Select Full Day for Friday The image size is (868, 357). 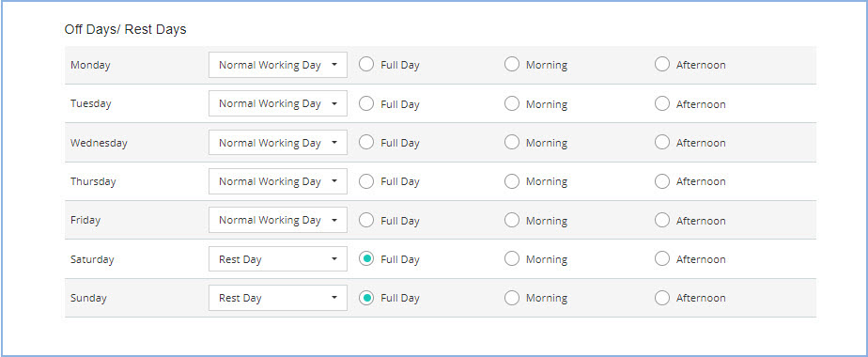tap(366, 220)
